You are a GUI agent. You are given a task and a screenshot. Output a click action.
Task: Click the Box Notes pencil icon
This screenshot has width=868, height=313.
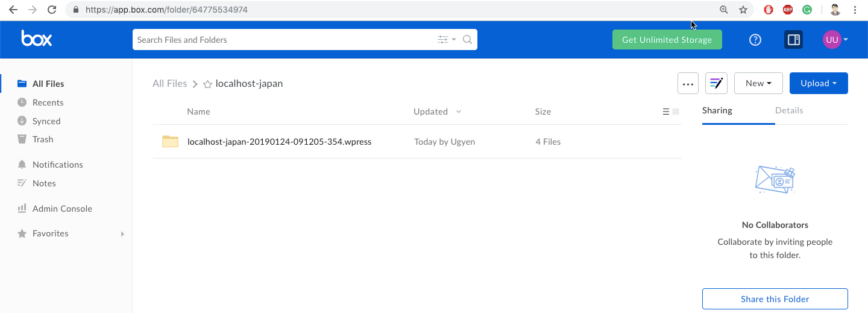(x=716, y=84)
